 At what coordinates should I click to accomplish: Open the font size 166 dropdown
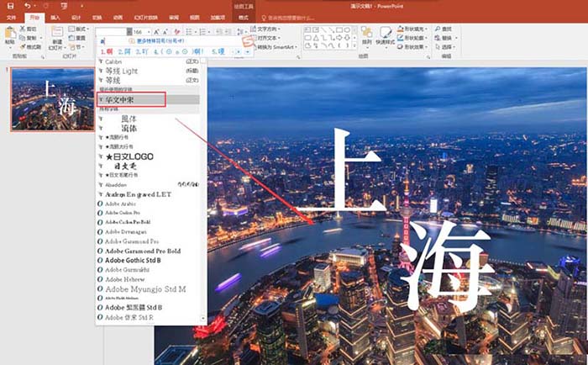coord(149,32)
